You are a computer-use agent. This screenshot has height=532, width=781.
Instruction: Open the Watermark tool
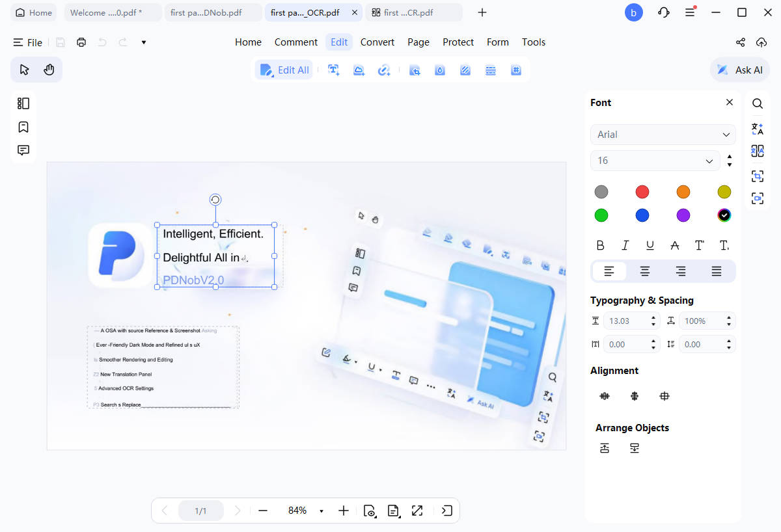click(x=440, y=70)
